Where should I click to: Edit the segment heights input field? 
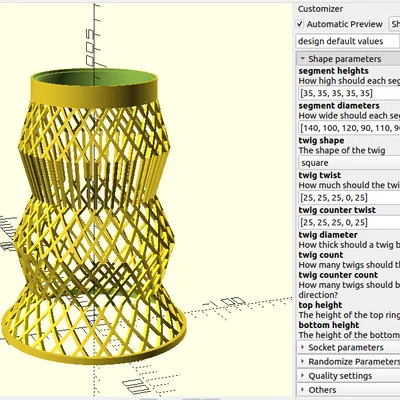[x=349, y=93]
